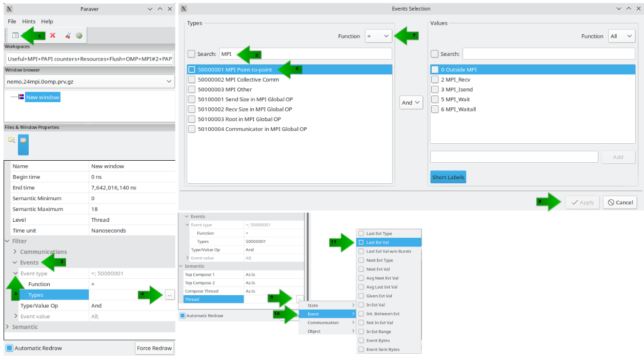This screenshot has width=644, height=363.
Task: Open the Object submenu in popup
Action: click(328, 331)
